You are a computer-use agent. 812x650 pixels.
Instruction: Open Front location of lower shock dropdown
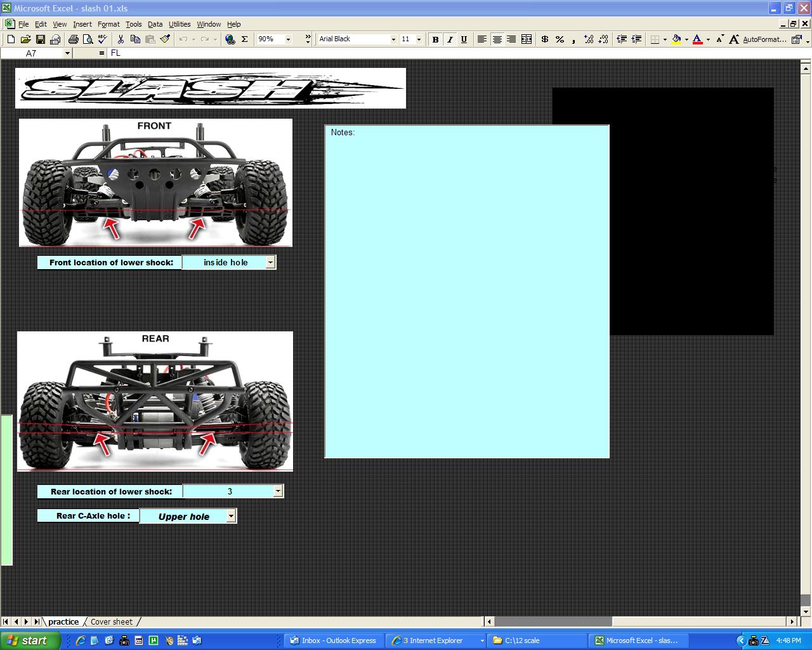point(271,262)
